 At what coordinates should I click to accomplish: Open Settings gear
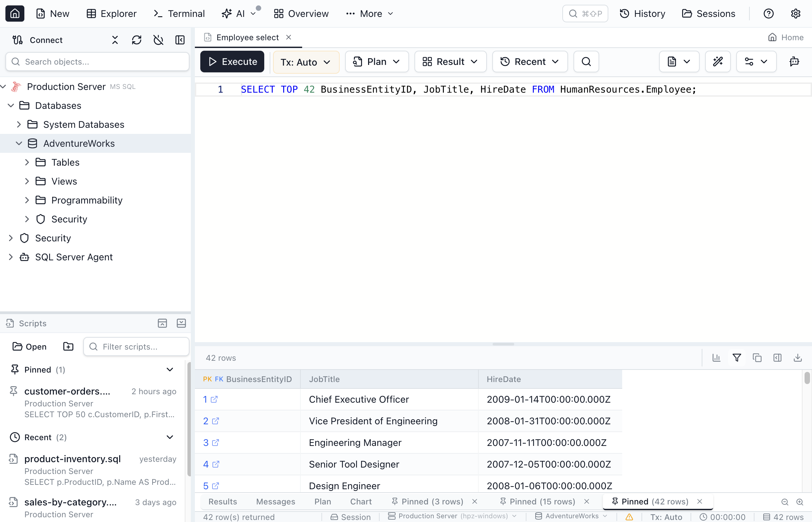coord(795,14)
